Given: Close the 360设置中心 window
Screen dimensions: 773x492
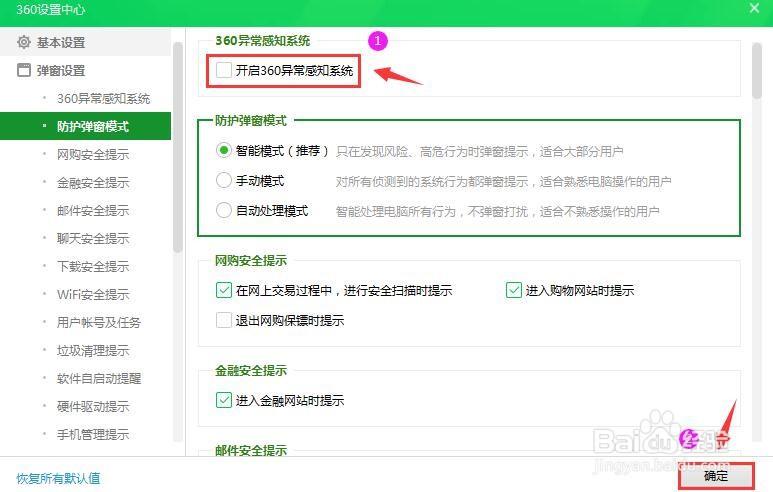Looking at the screenshot, I should point(754,8).
